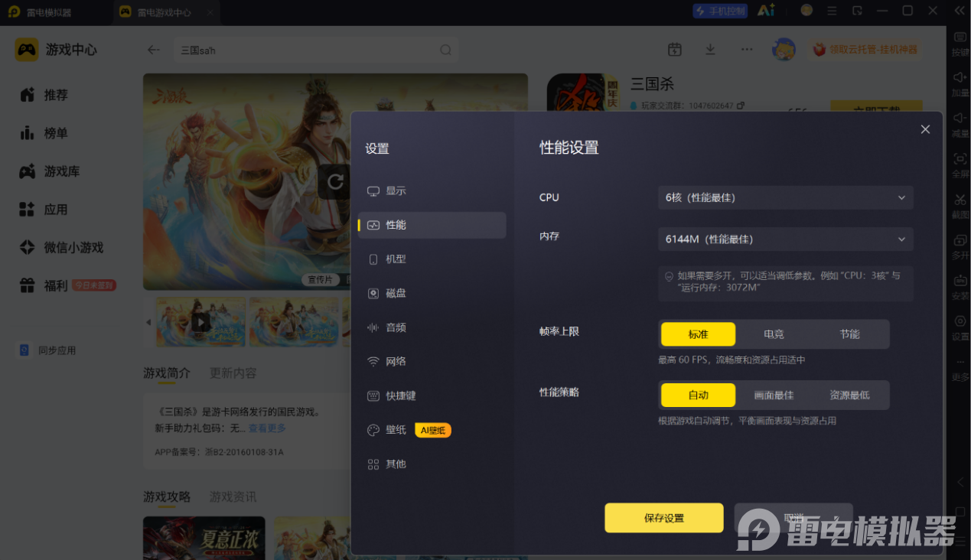This screenshot has height=560, width=971.
Task: Click 加量 volume up icon in right toolbar
Action: 960,84
